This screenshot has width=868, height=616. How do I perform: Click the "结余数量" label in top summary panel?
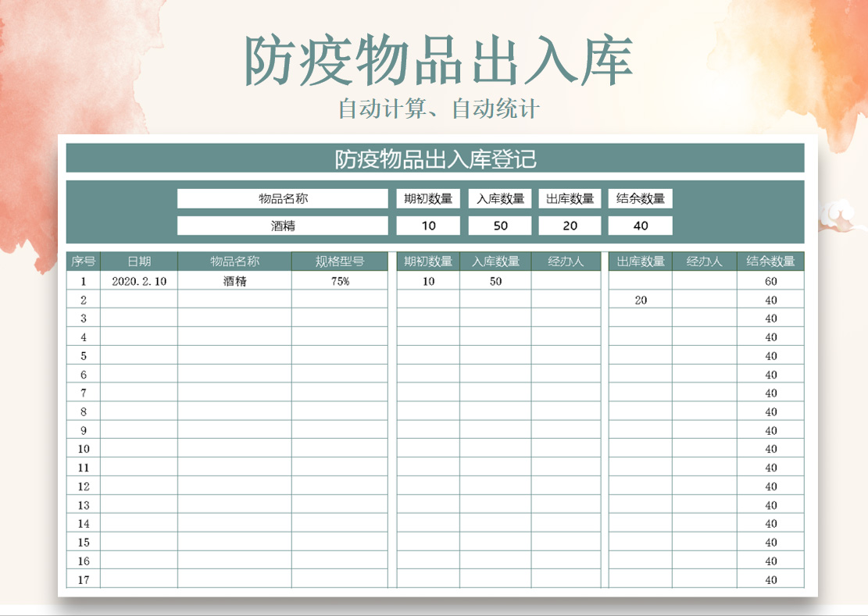[641, 199]
